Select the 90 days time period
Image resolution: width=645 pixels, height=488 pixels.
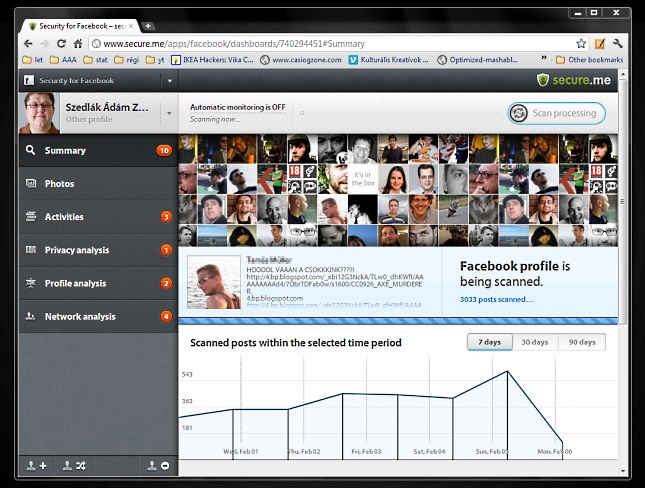(582, 342)
